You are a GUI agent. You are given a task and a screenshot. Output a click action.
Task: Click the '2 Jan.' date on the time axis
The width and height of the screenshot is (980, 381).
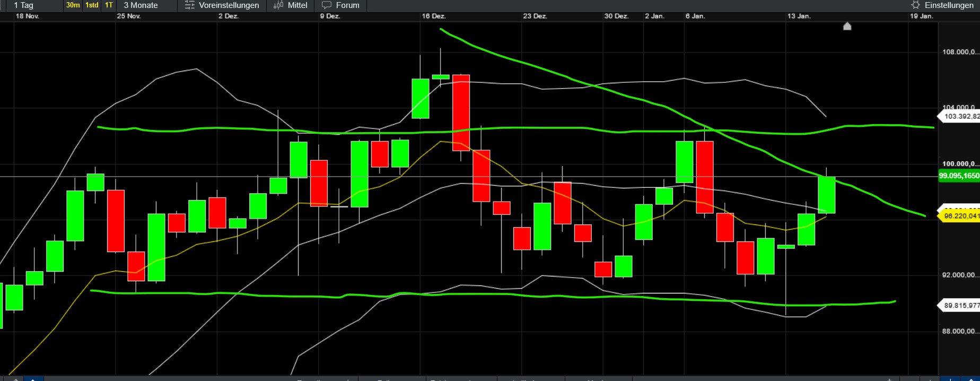pos(654,16)
